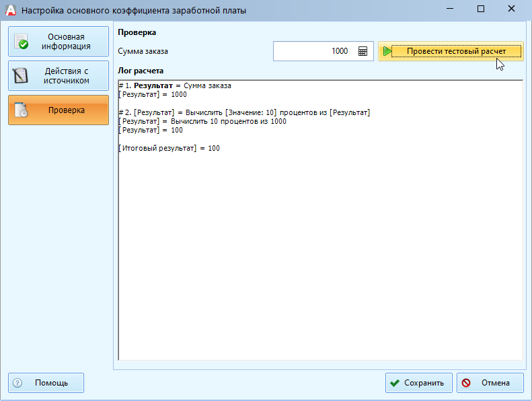Image resolution: width=532 pixels, height=401 pixels.
Task: Maximize the settings window
Action: [480, 9]
